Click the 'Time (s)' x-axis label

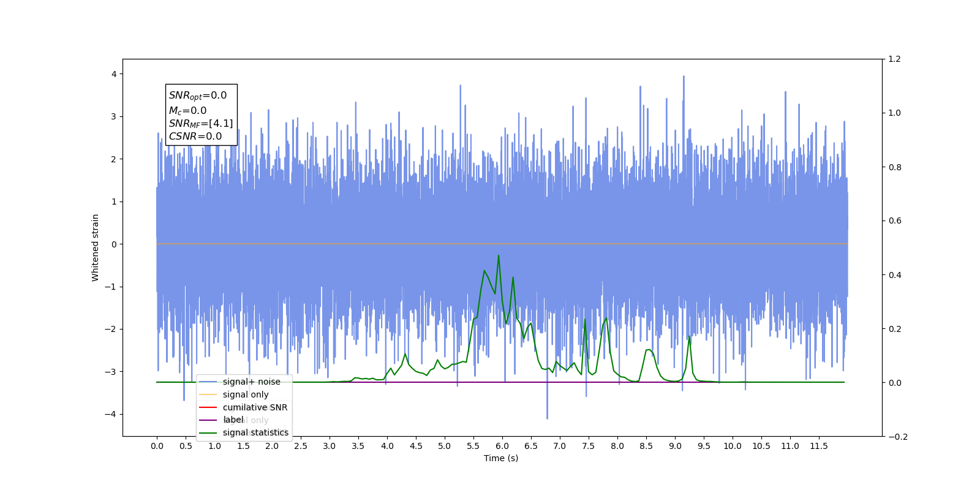coord(501,458)
